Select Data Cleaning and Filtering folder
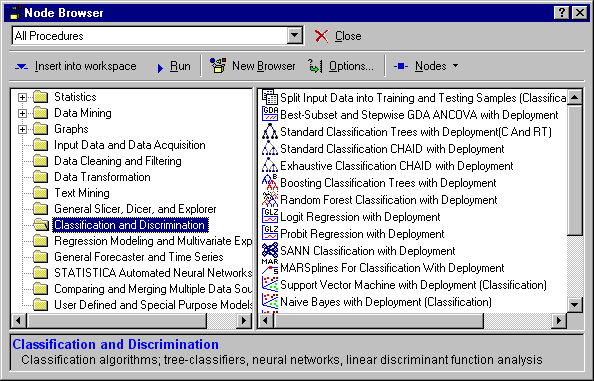594x381 pixels. pyautogui.click(x=118, y=161)
